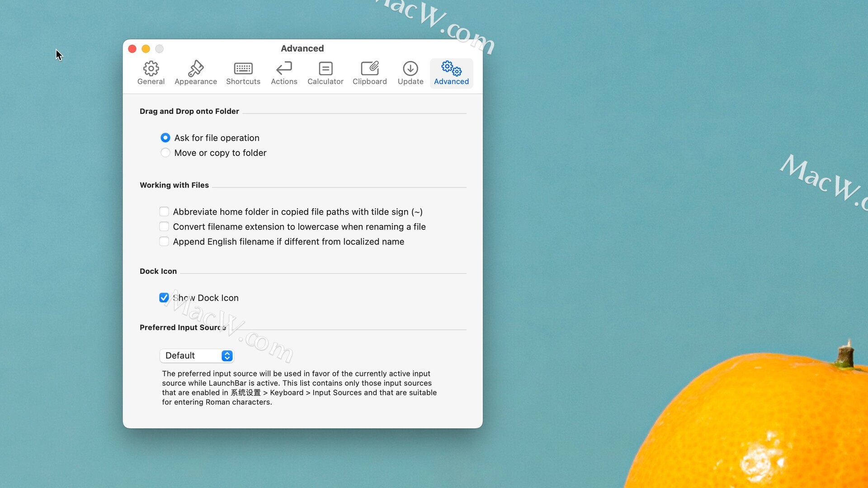The width and height of the screenshot is (868, 488).
Task: Click the Drag and Drop onto Folder heading
Action: point(189,111)
